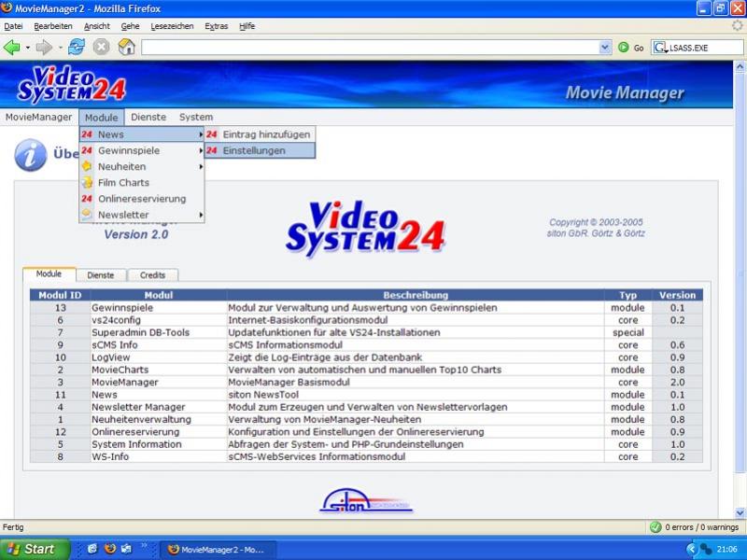Click the green checkmark status icon
The width and height of the screenshot is (747, 560).
pyautogui.click(x=655, y=527)
